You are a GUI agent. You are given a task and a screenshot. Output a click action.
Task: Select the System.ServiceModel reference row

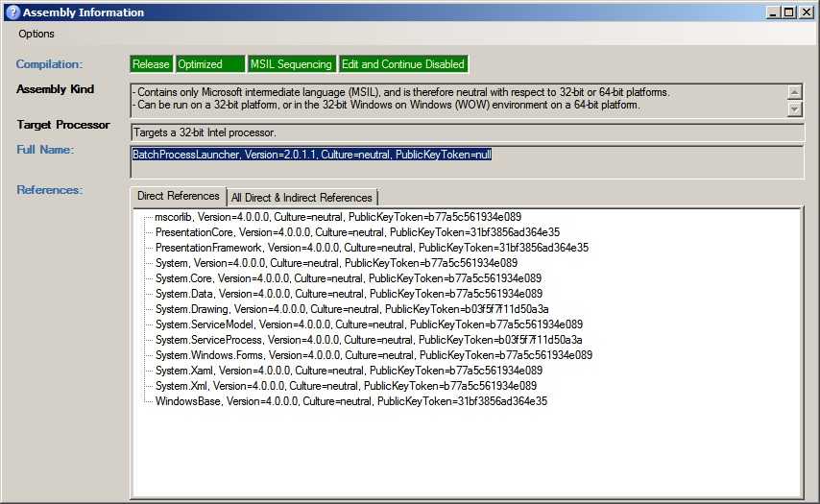click(x=369, y=324)
